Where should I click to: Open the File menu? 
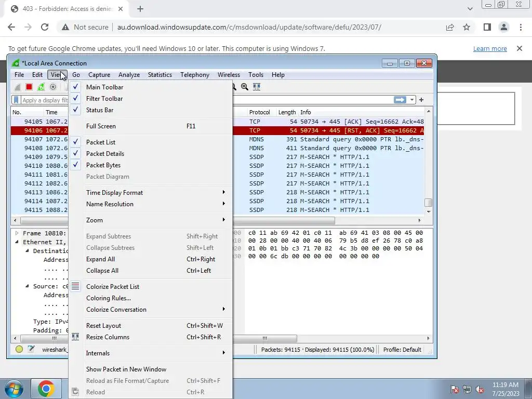19,75
